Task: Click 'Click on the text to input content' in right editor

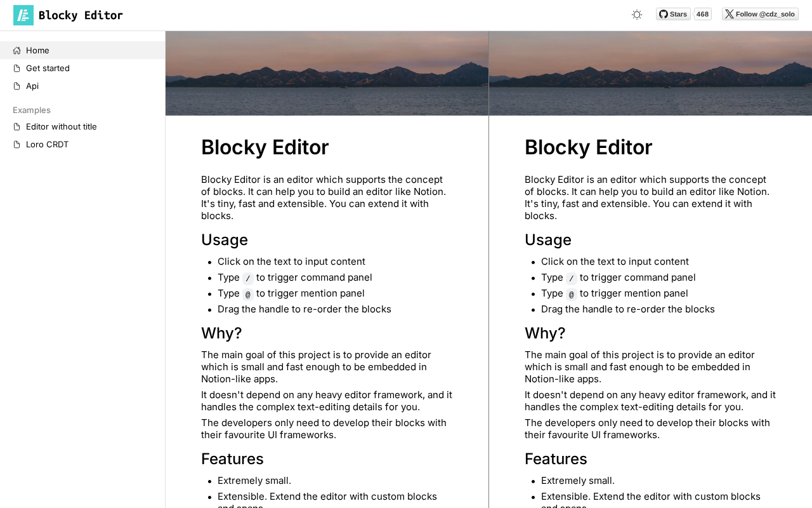Action: click(x=615, y=262)
